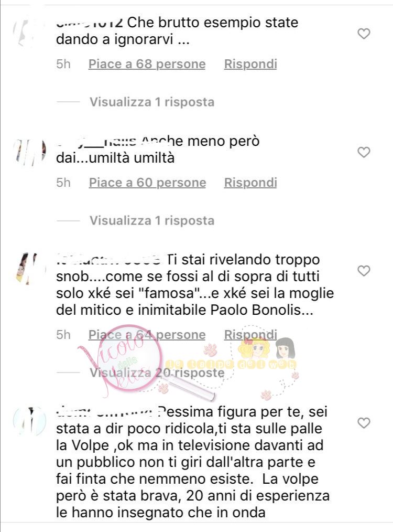Like the 'Ti stai rivelando troppo snob' comment
393x532 pixels.
[x=364, y=271]
